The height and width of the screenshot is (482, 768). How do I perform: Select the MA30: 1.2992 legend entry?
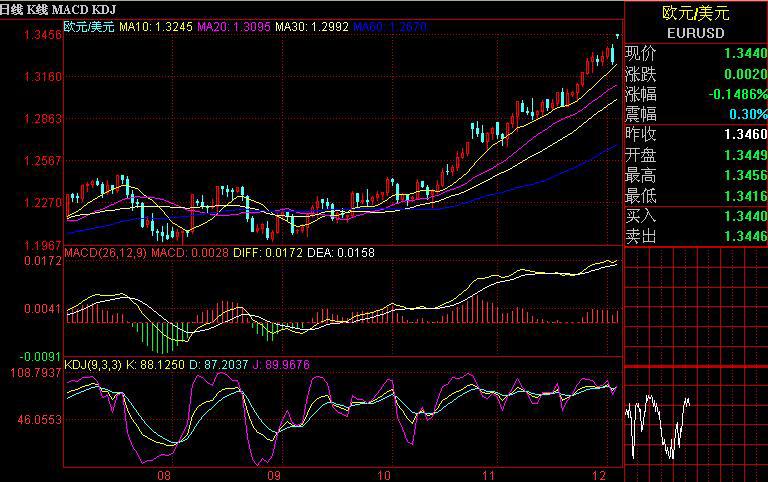point(312,26)
